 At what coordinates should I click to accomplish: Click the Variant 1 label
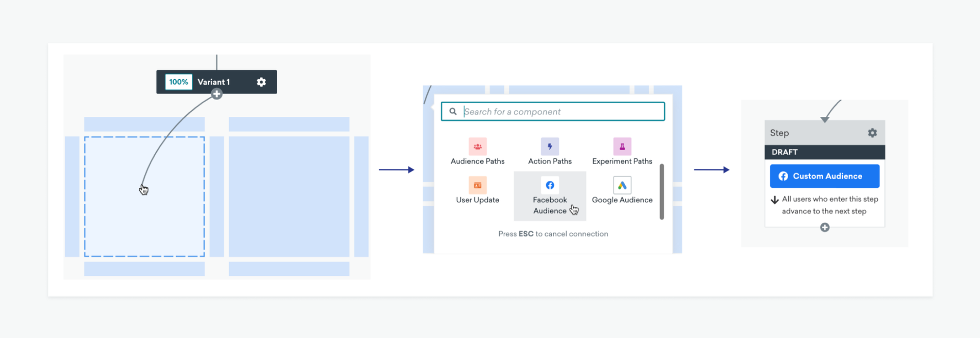(214, 82)
